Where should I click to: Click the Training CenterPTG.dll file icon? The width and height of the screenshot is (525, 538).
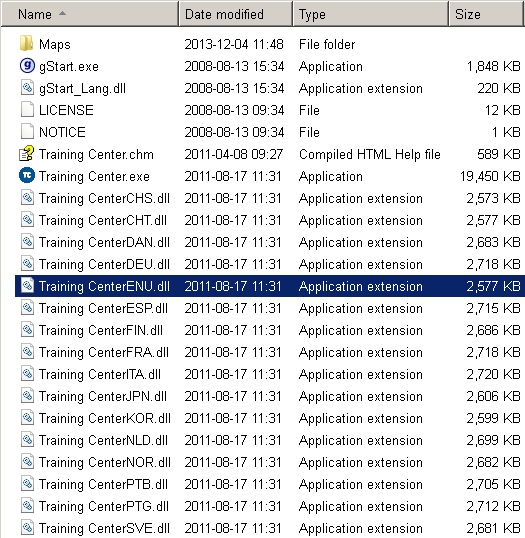(27, 506)
